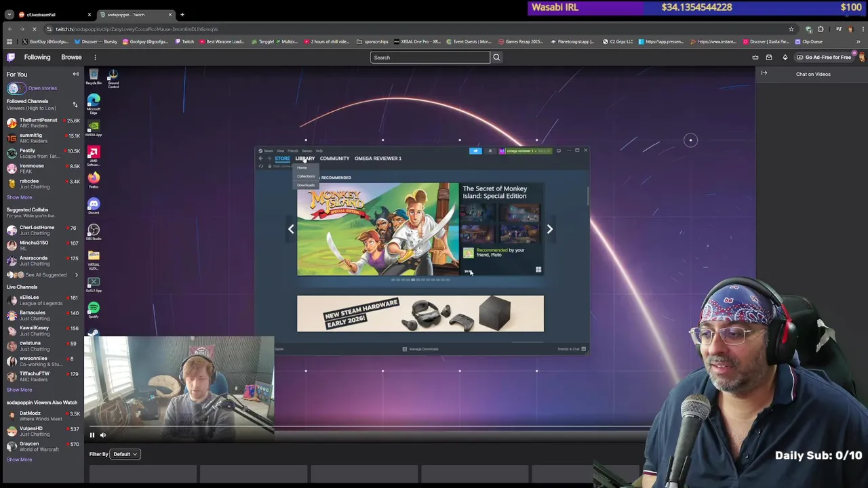Viewport: 868px width, 488px height.
Task: Open the tab search dropdown arrow
Action: tap(9, 14)
